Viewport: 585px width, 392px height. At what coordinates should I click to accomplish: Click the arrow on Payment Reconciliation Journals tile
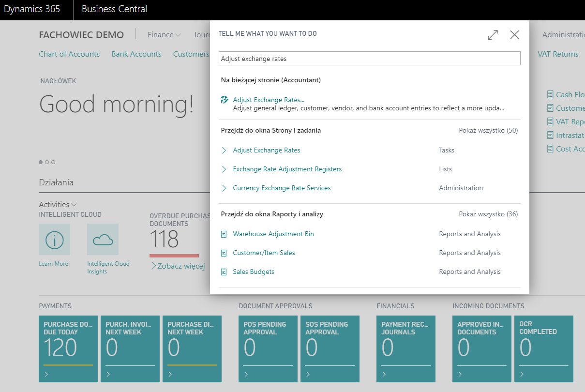pyautogui.click(x=384, y=374)
